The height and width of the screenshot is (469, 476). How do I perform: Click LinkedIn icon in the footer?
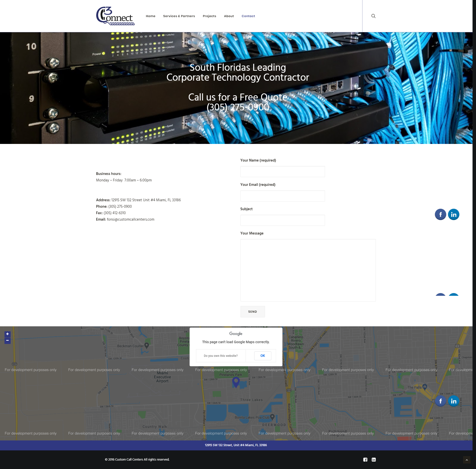pyautogui.click(x=374, y=460)
